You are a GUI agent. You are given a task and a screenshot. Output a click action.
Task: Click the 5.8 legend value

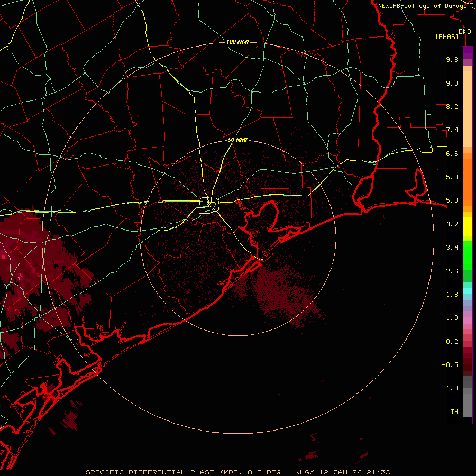452,177
